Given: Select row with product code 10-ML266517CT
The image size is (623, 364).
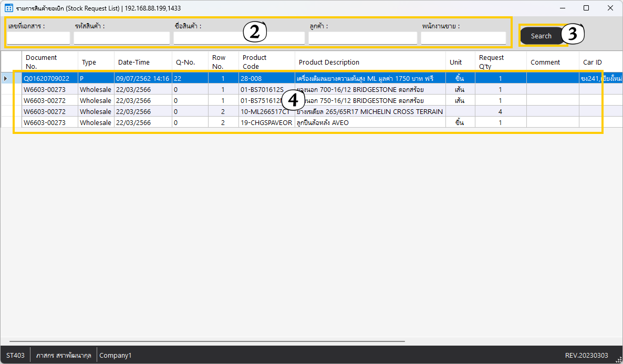Looking at the screenshot, I should tap(266, 112).
